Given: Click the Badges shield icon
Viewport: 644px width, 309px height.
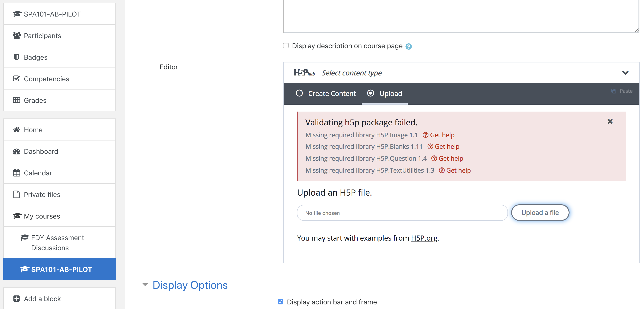Looking at the screenshot, I should click(17, 57).
